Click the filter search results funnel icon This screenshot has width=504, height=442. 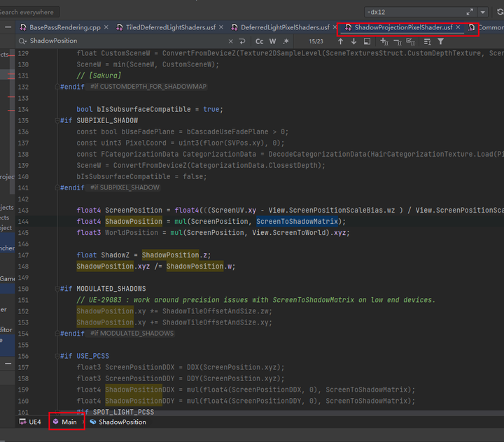pyautogui.click(x=440, y=42)
